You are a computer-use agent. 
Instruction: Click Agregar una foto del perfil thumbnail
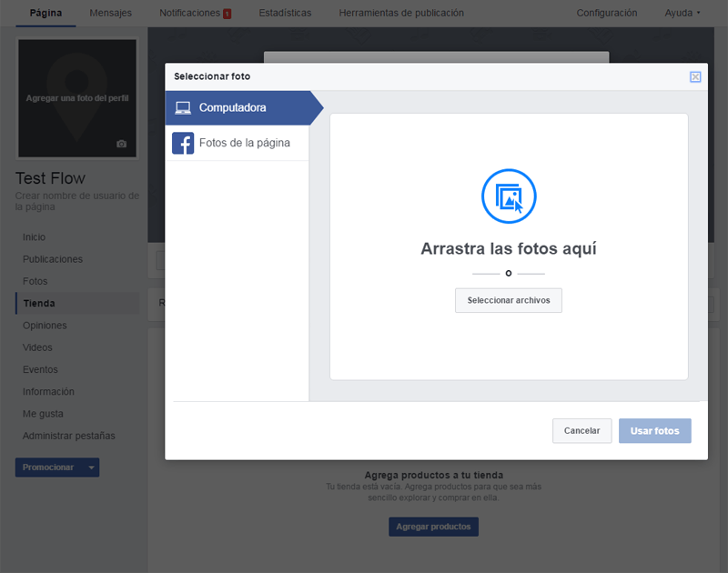click(77, 98)
